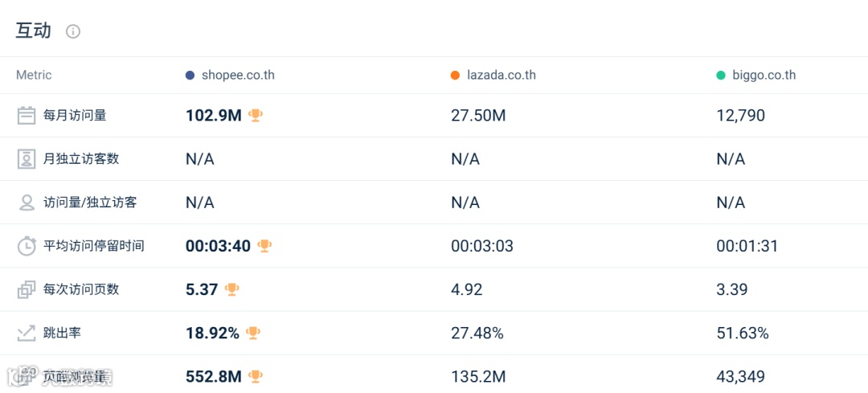868x393 pixels.
Task: Click the trophy icon beside 5.37
Action: click(x=232, y=289)
